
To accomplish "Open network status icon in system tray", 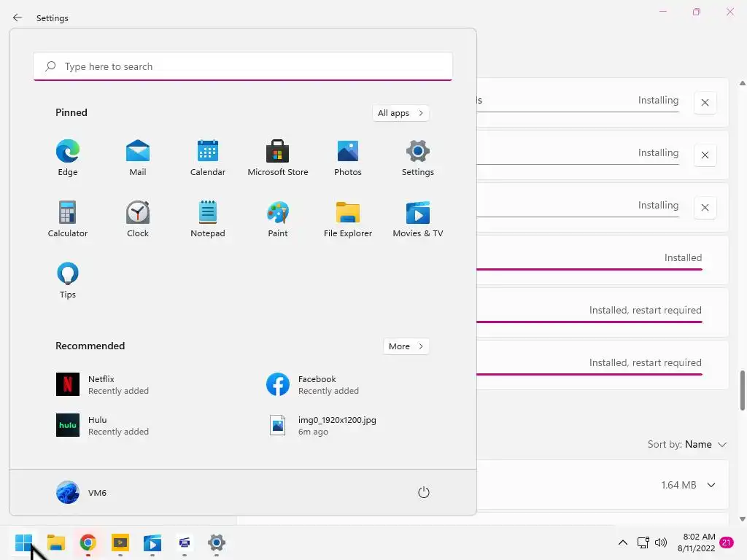I will [x=643, y=542].
